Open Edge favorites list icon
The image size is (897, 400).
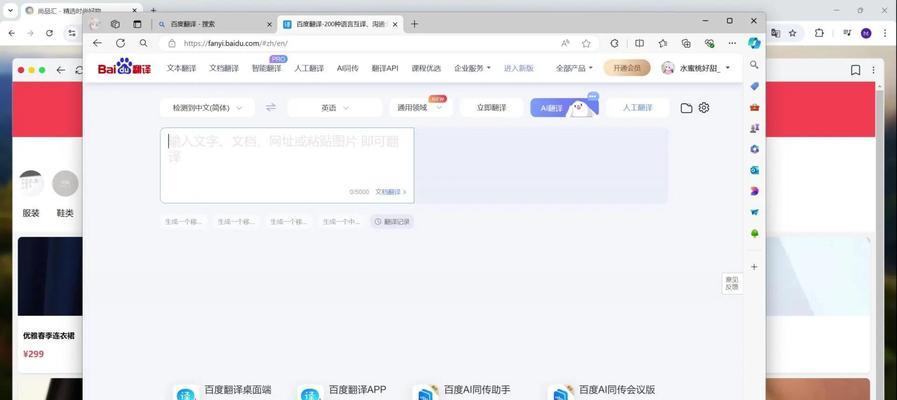662,43
